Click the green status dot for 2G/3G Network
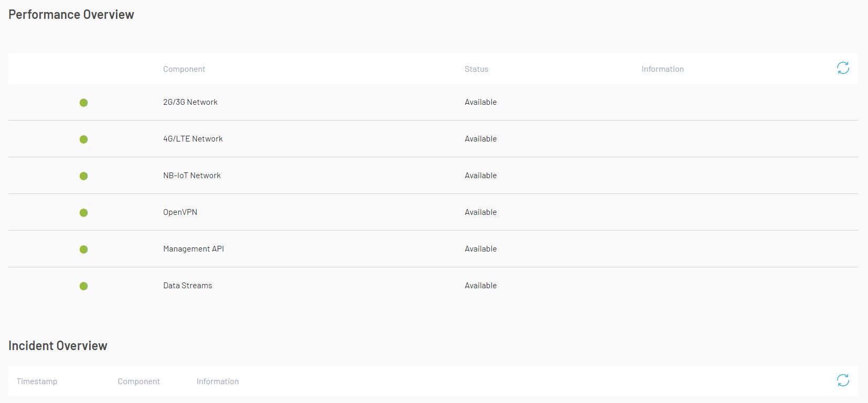This screenshot has width=868, height=403. point(84,103)
